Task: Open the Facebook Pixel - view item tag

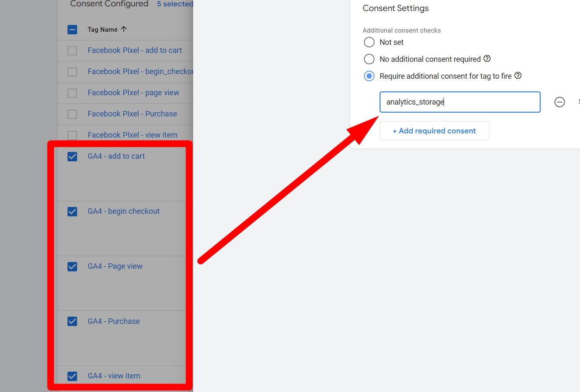Action: (x=132, y=135)
